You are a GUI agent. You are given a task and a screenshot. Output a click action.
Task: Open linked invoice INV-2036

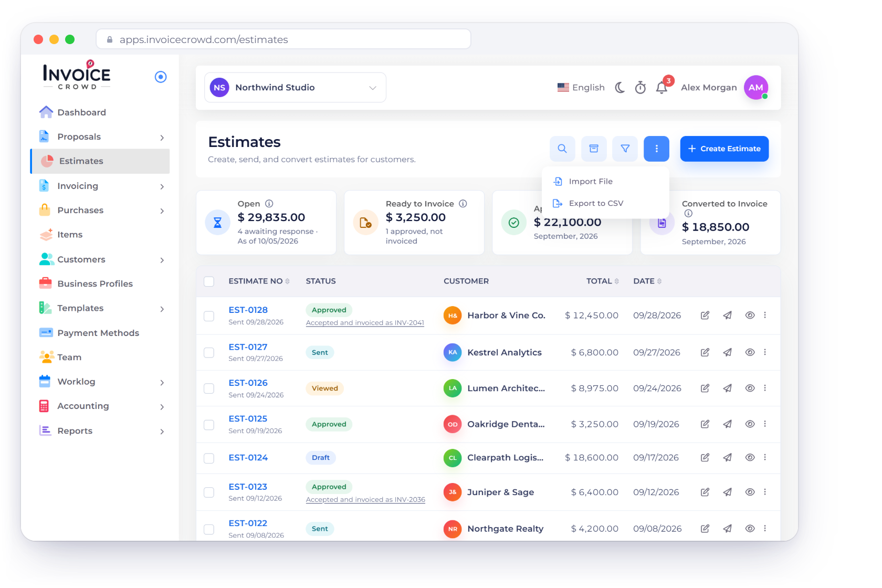pos(365,500)
